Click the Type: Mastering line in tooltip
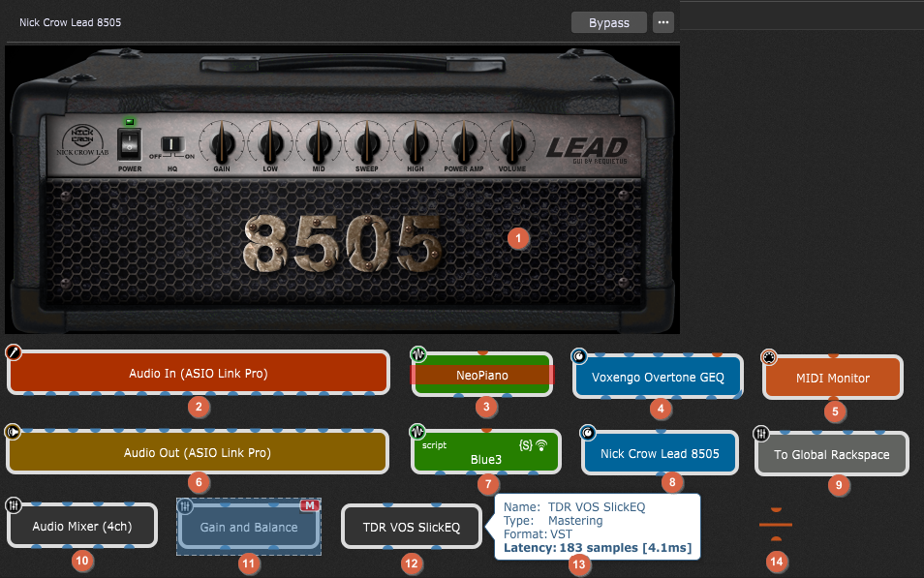The height and width of the screenshot is (578, 924). [x=553, y=520]
